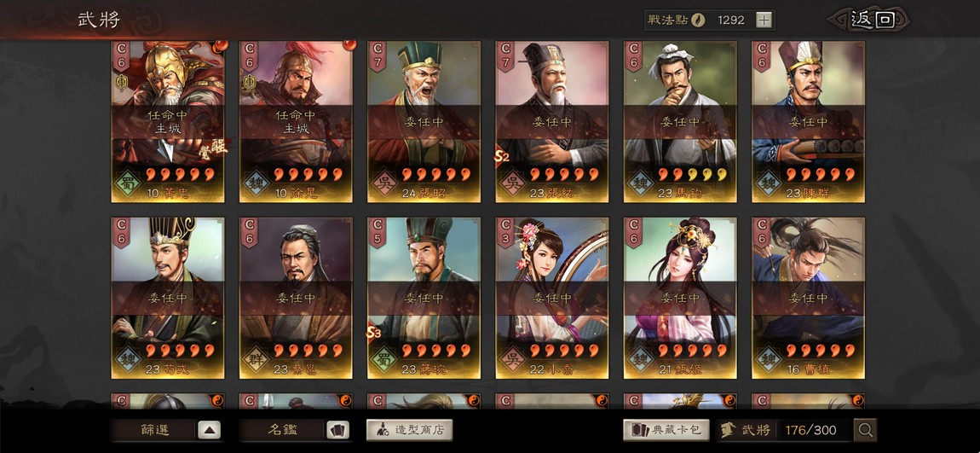Open the 典藏卡包 card pack
The width and height of the screenshot is (980, 453).
pyautogui.click(x=666, y=430)
